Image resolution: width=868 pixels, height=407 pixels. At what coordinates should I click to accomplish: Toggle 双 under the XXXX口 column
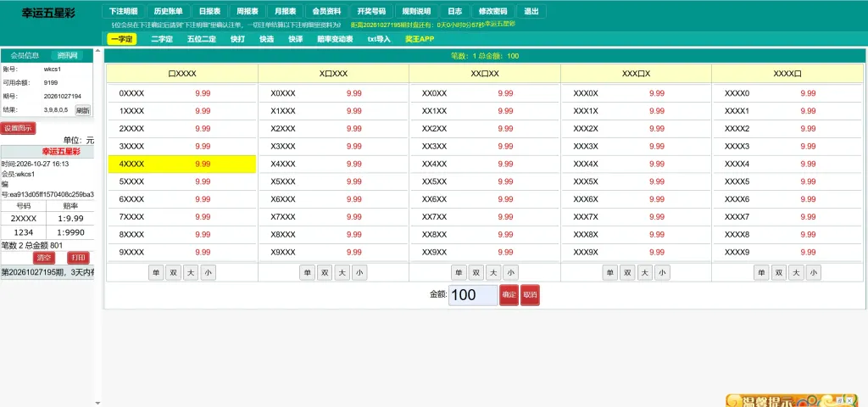(779, 272)
